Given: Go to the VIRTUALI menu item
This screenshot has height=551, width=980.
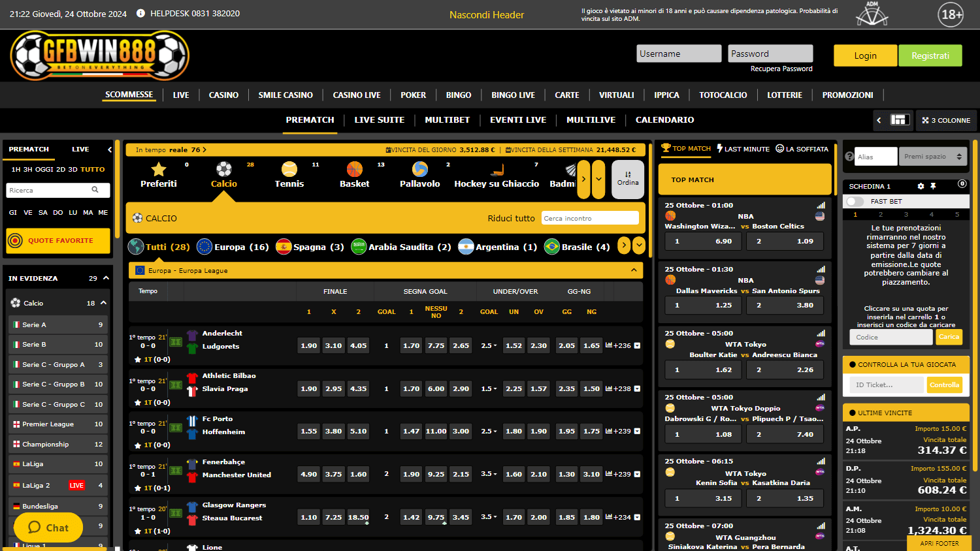Looking at the screenshot, I should tap(617, 95).
